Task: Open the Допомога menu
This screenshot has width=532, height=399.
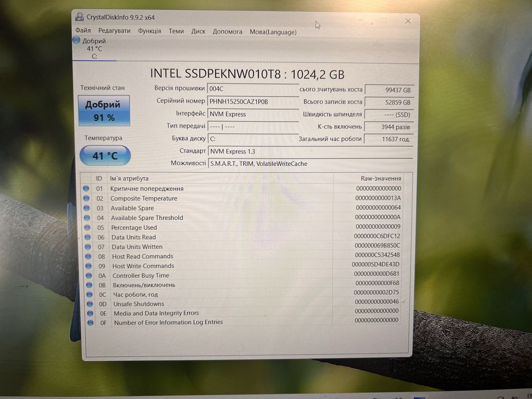Action: (x=228, y=31)
